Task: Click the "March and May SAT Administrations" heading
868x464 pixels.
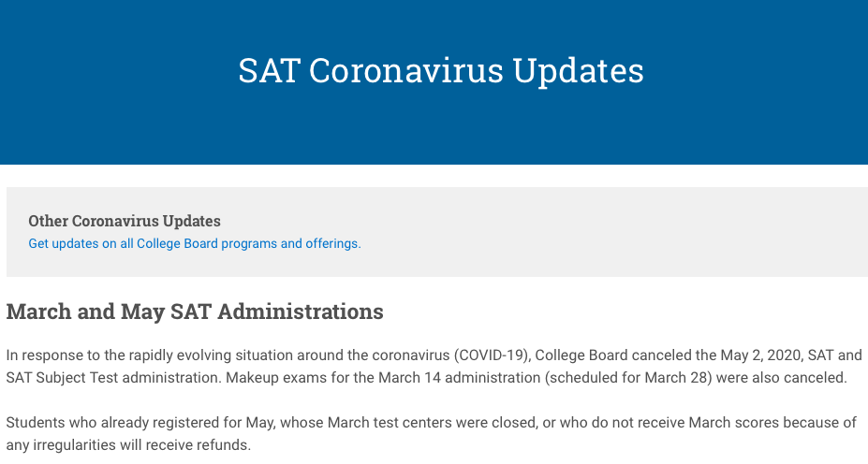Action: [195, 312]
